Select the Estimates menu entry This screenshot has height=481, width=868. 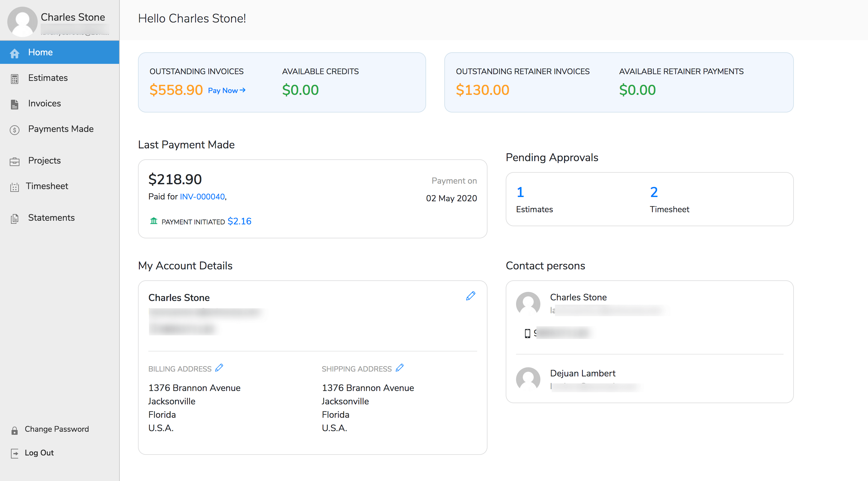coord(47,78)
